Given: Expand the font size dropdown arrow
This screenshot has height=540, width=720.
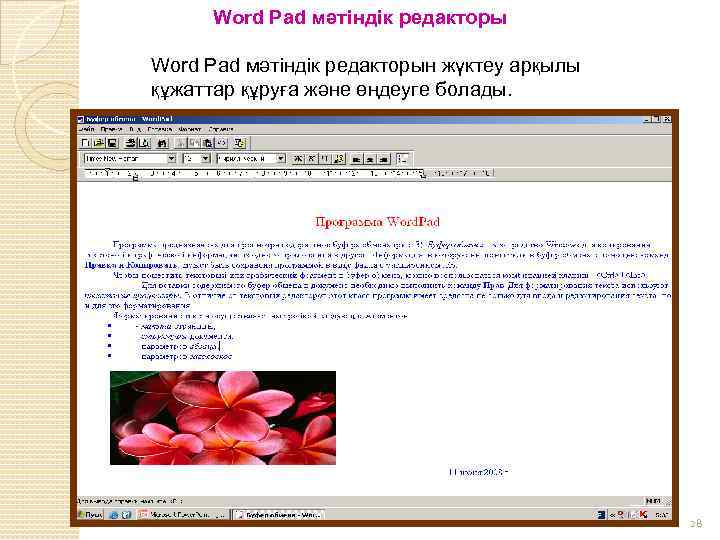Looking at the screenshot, I should 206,158.
